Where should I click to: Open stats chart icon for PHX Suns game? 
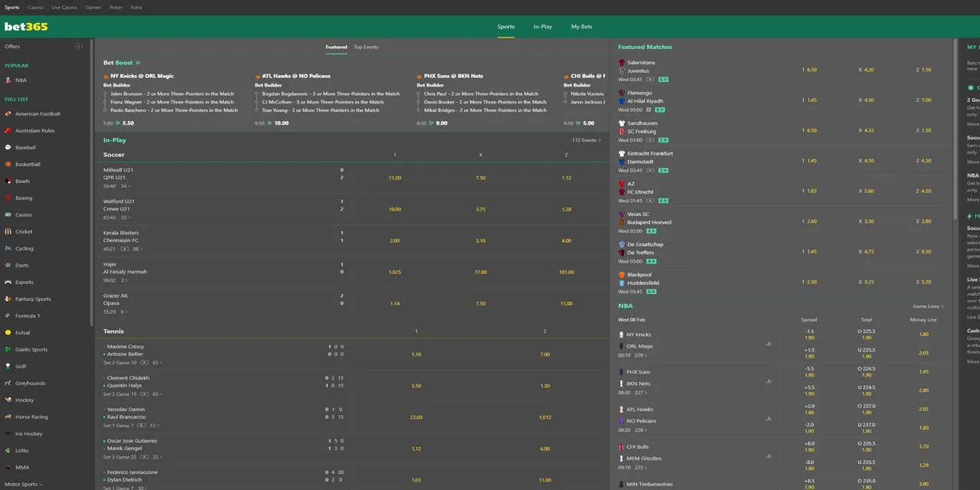(768, 381)
